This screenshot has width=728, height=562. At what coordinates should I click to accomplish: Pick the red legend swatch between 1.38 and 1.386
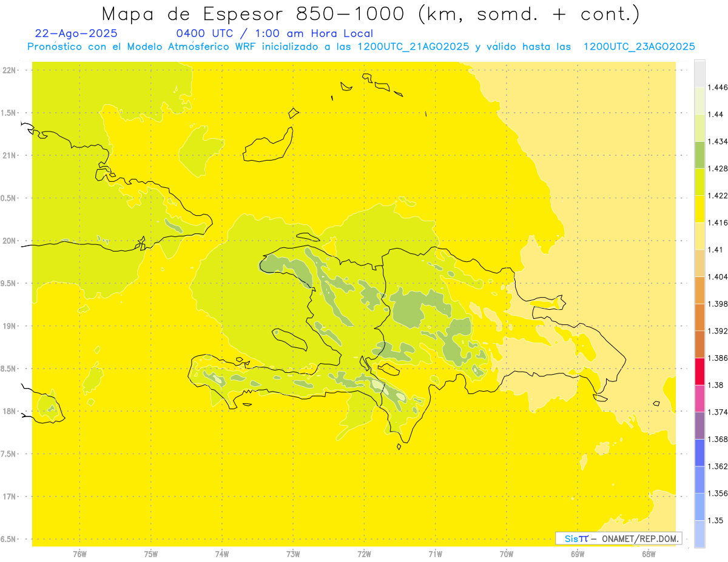699,372
